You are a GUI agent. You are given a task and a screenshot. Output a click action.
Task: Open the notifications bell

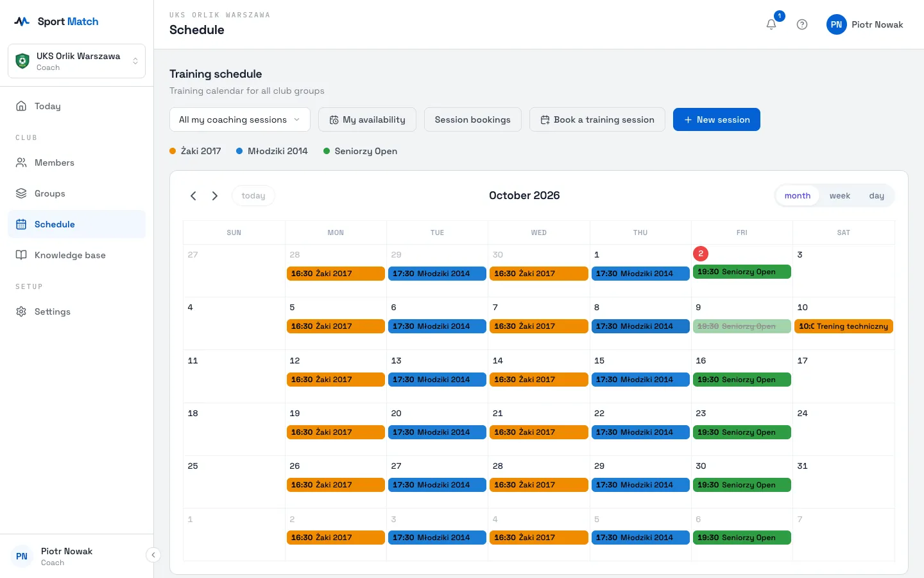coord(771,24)
